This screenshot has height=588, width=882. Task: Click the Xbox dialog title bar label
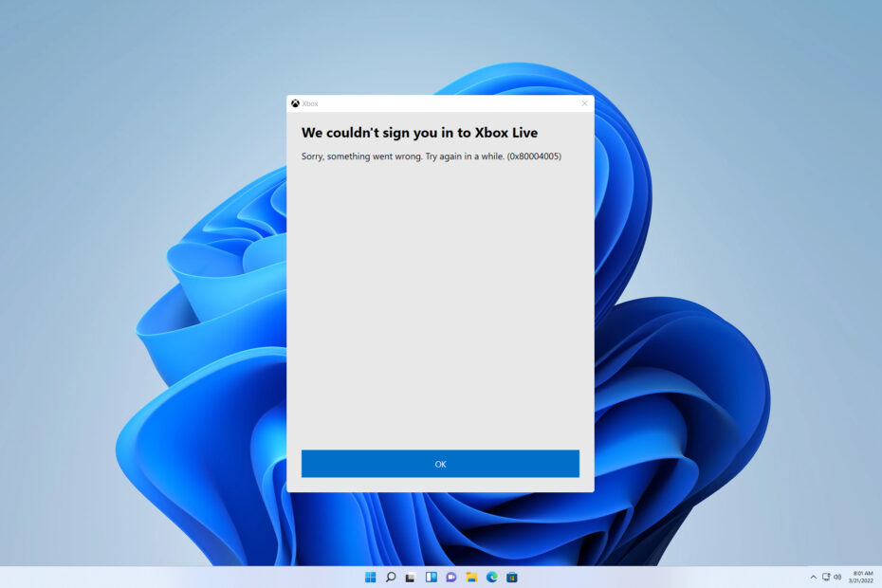click(x=310, y=103)
